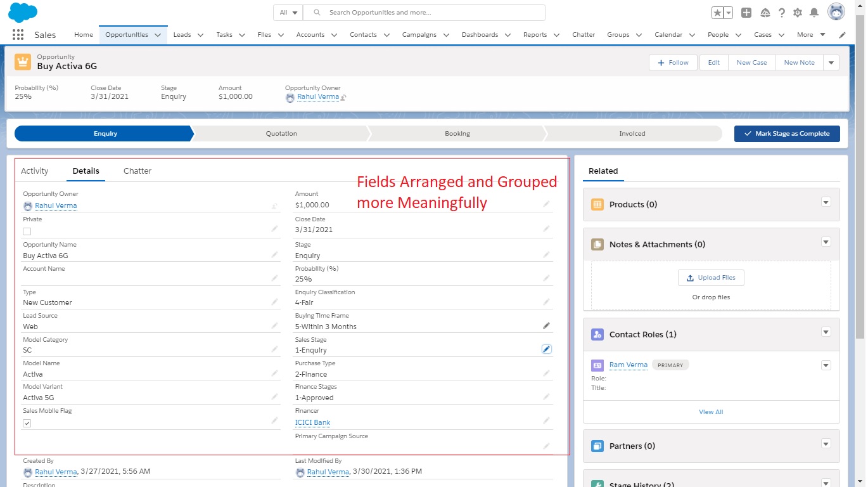Click the Model Variant edit pencil

(x=274, y=397)
